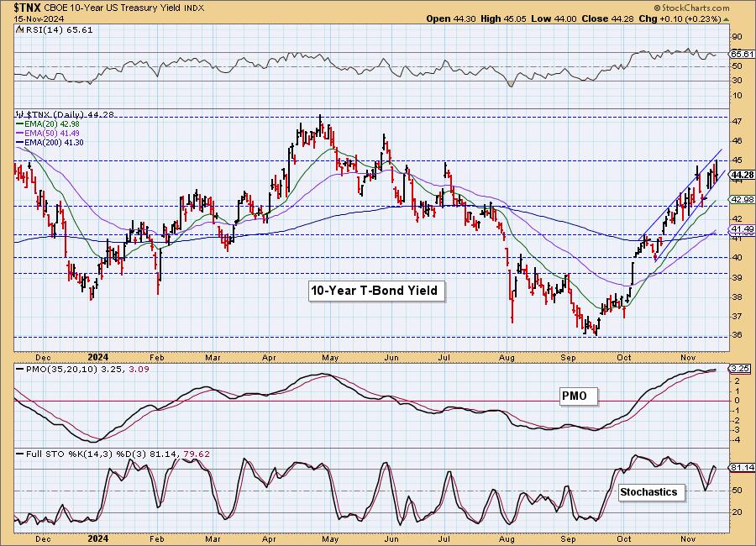The image size is (756, 546).
Task: Click 'Nov' on the price panel time axis
Action: [688, 357]
